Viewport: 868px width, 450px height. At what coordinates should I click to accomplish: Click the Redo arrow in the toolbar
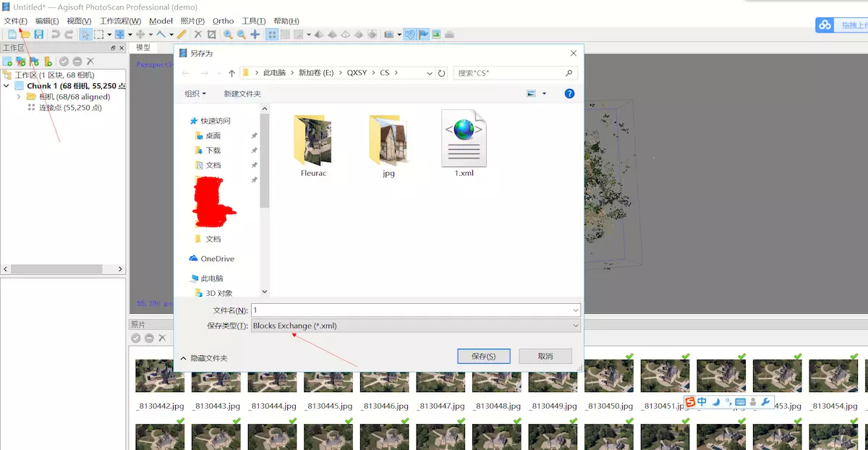click(x=69, y=35)
